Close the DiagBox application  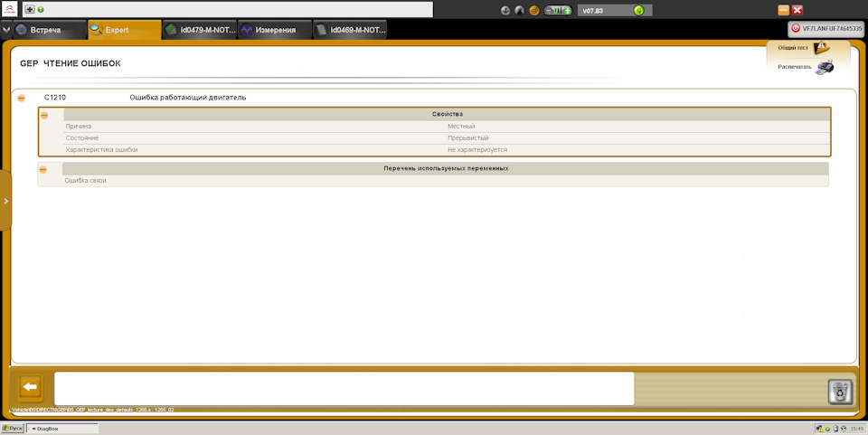coord(797,10)
